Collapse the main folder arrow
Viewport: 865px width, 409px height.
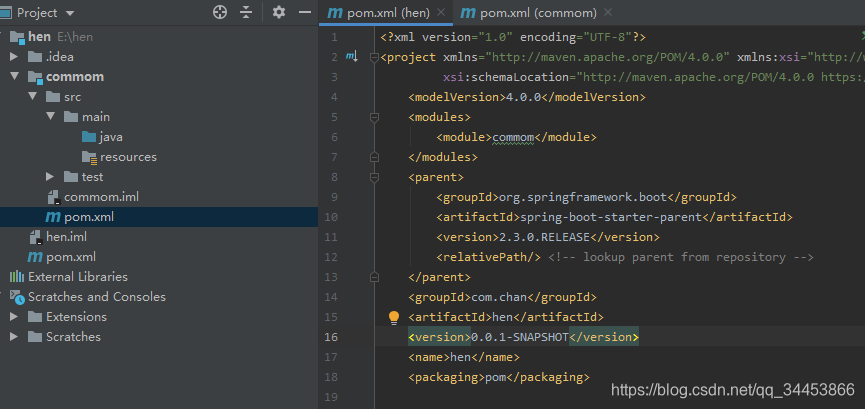51,116
